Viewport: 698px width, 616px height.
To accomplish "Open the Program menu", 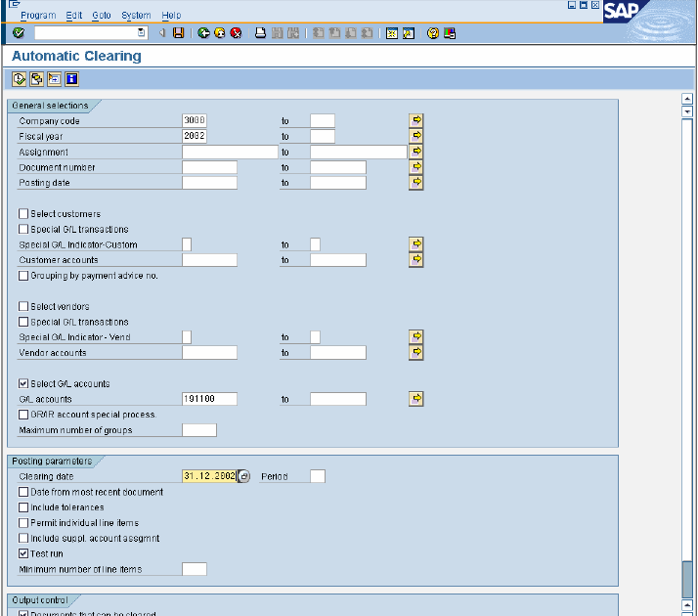I will 38,15.
